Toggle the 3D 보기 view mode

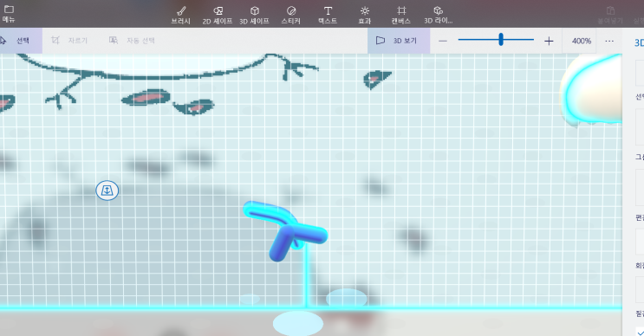399,41
